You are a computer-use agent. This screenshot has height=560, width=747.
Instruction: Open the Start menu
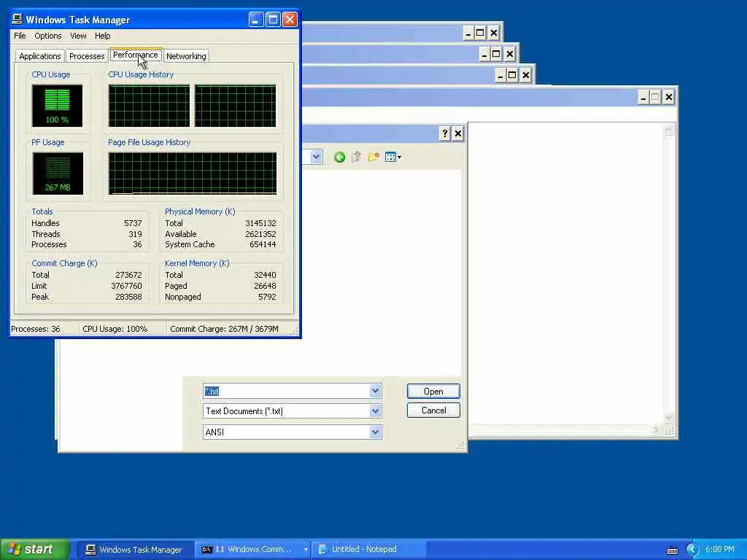(x=35, y=550)
